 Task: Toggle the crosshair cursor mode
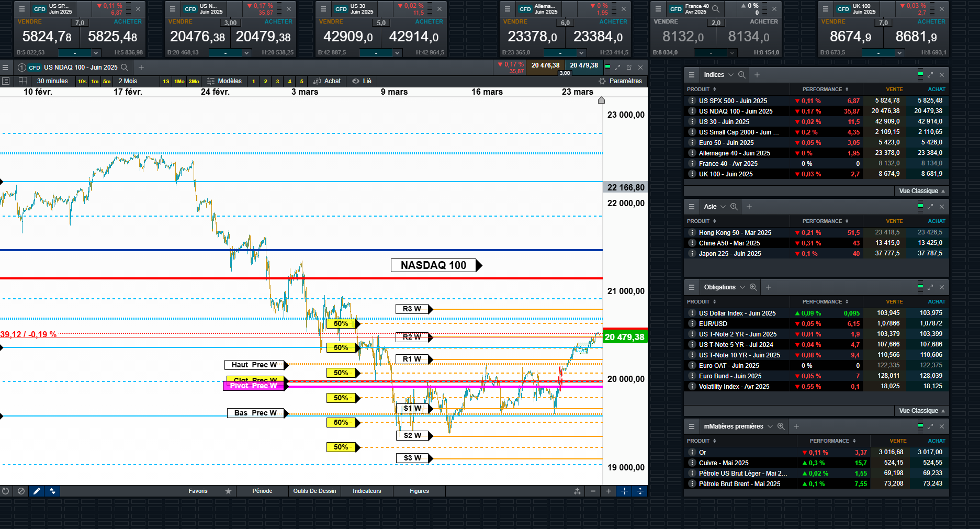coord(624,491)
